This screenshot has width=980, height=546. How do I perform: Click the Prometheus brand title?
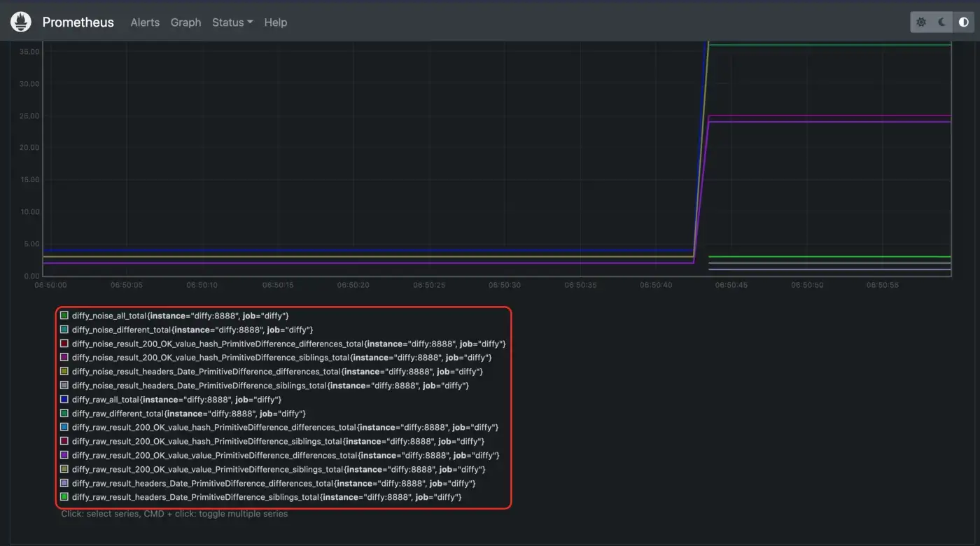[x=78, y=22]
